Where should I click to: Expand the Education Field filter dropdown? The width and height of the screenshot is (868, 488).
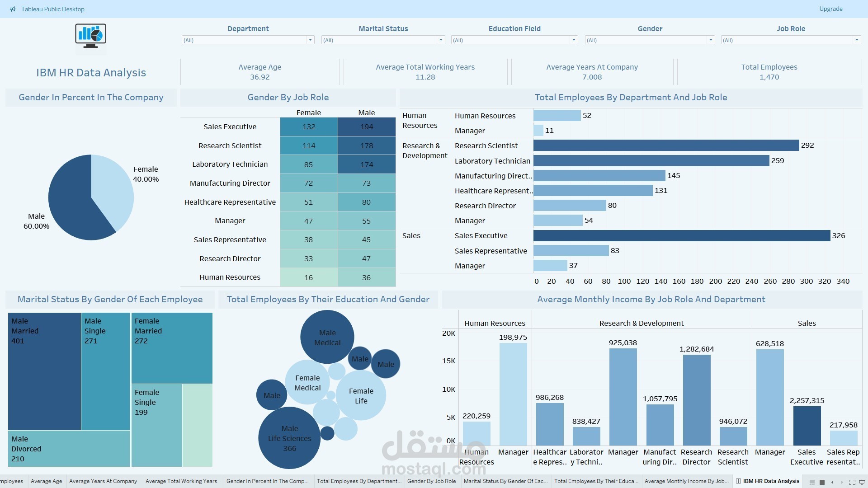click(514, 40)
